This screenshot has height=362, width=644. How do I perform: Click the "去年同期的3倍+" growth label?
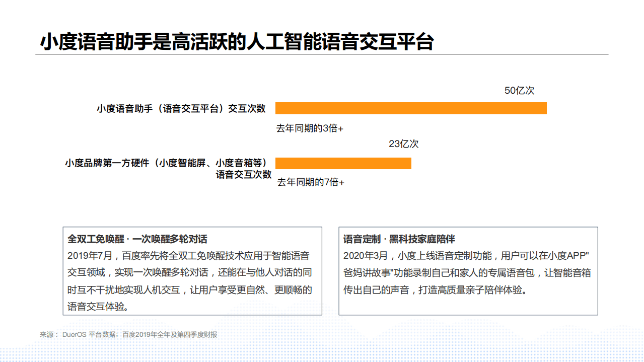pos(310,128)
